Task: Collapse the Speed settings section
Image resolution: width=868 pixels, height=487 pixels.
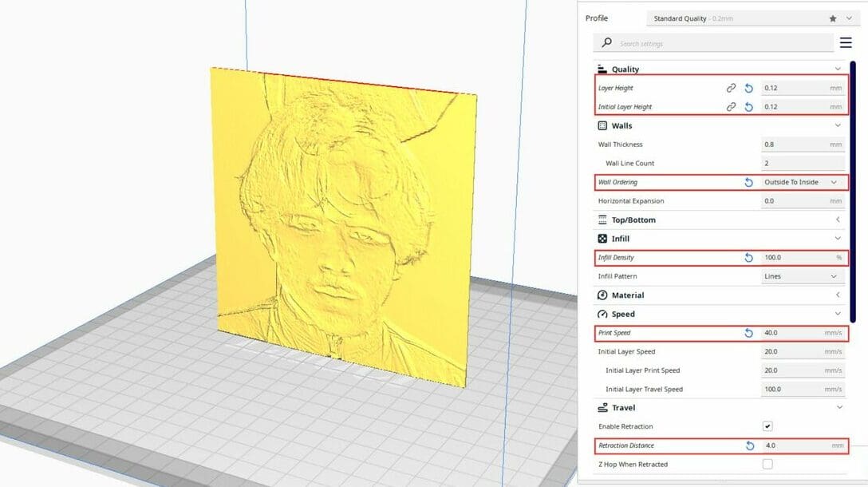Action: [838, 314]
